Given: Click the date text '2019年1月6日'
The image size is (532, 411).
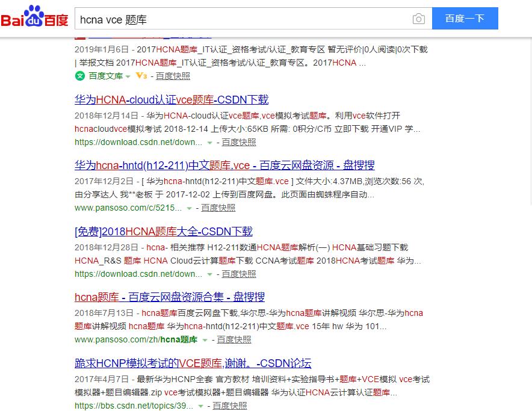Looking at the screenshot, I should coord(102,49).
